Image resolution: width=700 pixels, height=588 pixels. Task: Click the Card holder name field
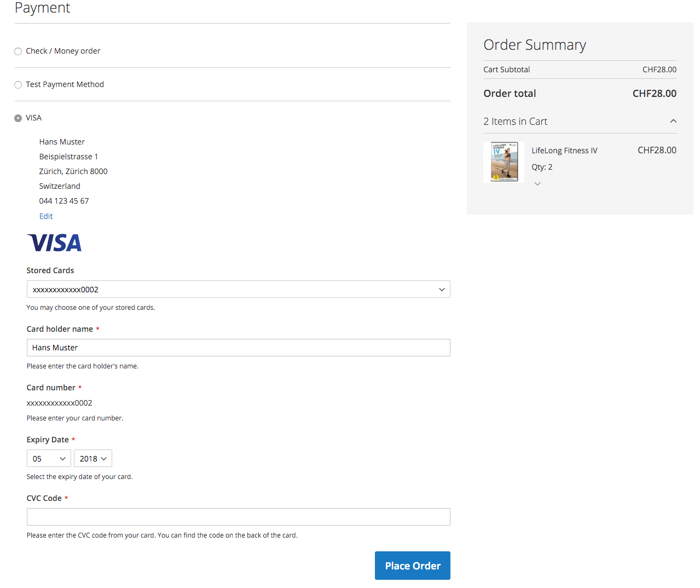238,348
